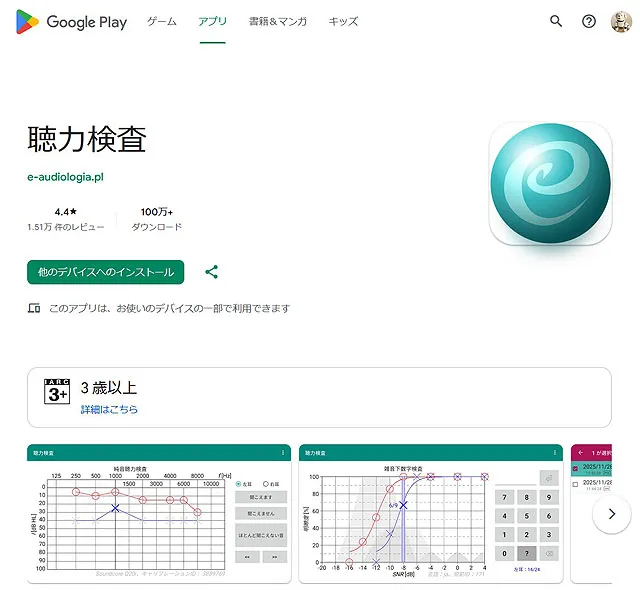Click the share icon beside install button
Screen dimensions: 640x590
pos(212,272)
